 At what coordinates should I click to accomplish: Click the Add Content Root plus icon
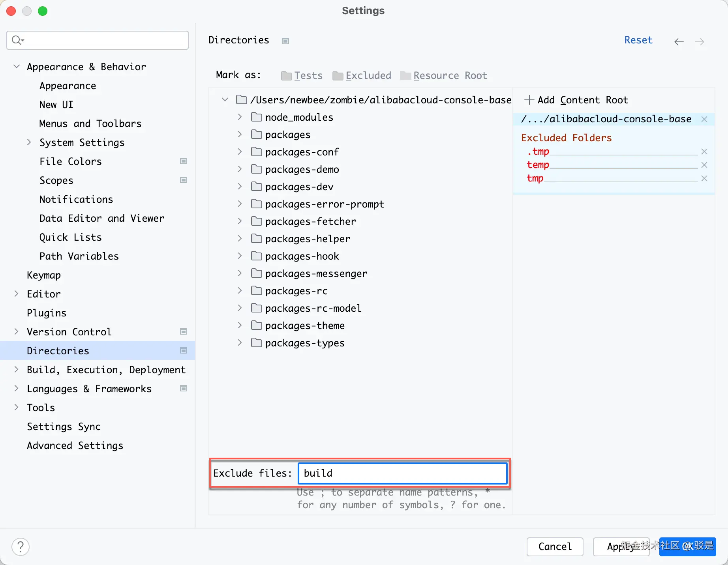tap(529, 100)
